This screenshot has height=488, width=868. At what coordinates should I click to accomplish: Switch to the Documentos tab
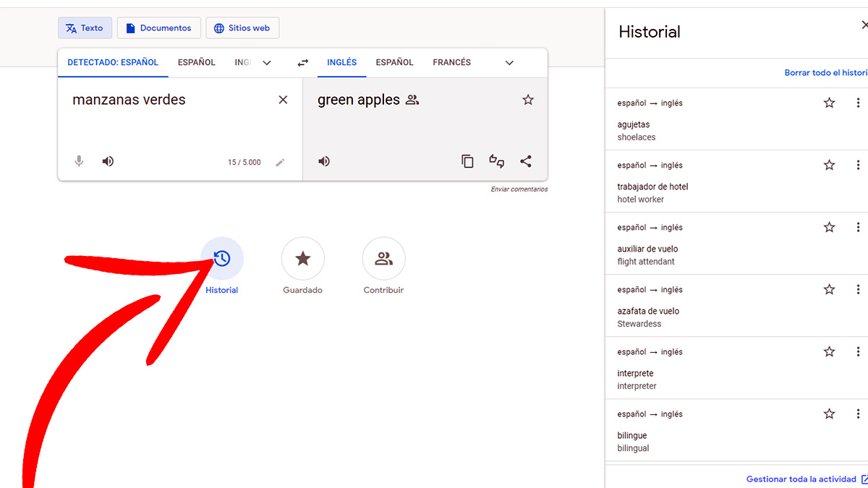click(159, 28)
